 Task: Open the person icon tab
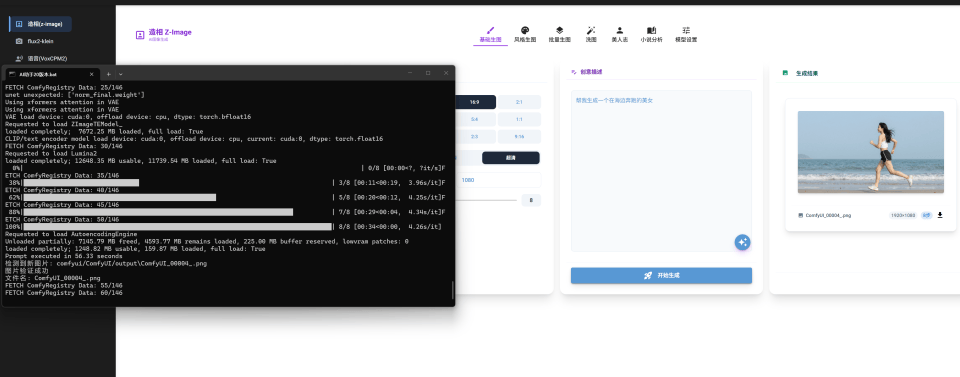point(620,34)
